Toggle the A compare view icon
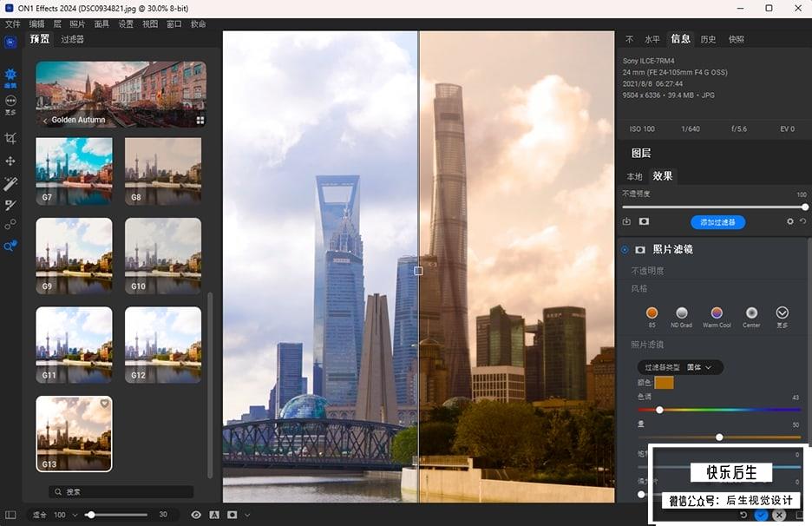The width and height of the screenshot is (812, 526). 214,515
